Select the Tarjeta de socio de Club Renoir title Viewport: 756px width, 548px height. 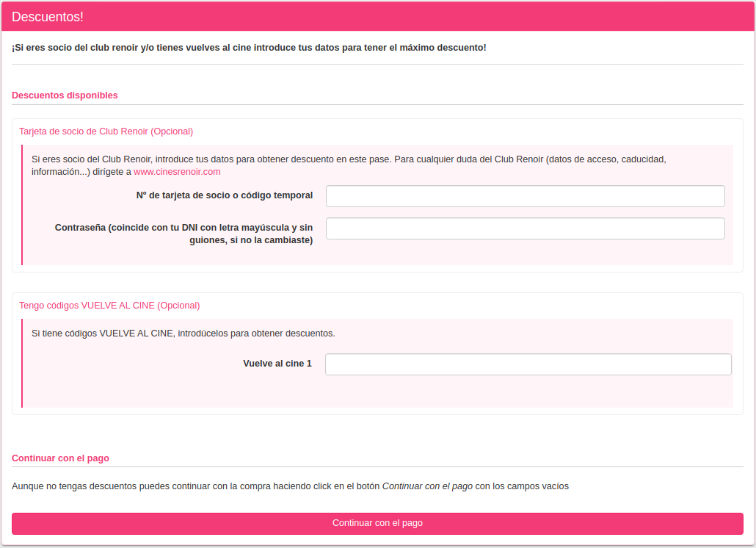(x=106, y=131)
